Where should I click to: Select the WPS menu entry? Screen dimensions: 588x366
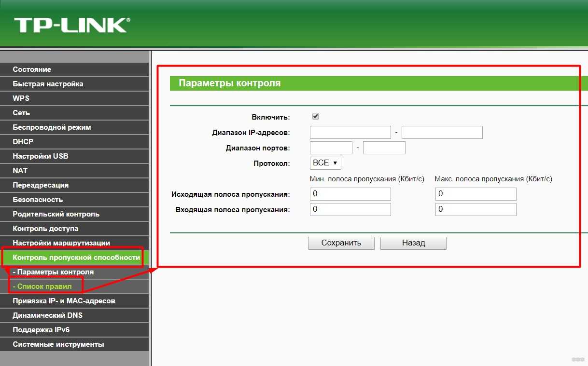pyautogui.click(x=74, y=98)
